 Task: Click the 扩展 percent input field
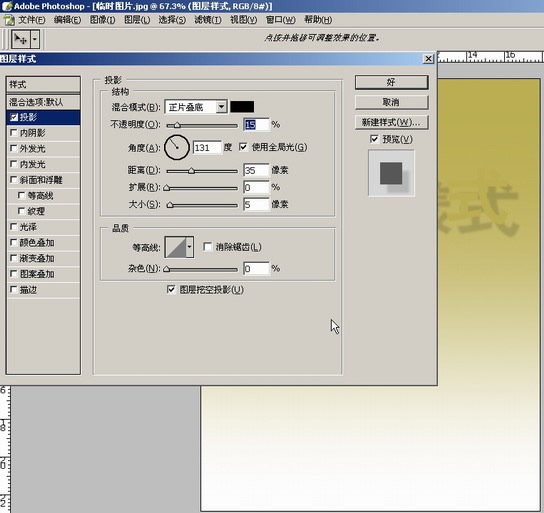(x=256, y=187)
